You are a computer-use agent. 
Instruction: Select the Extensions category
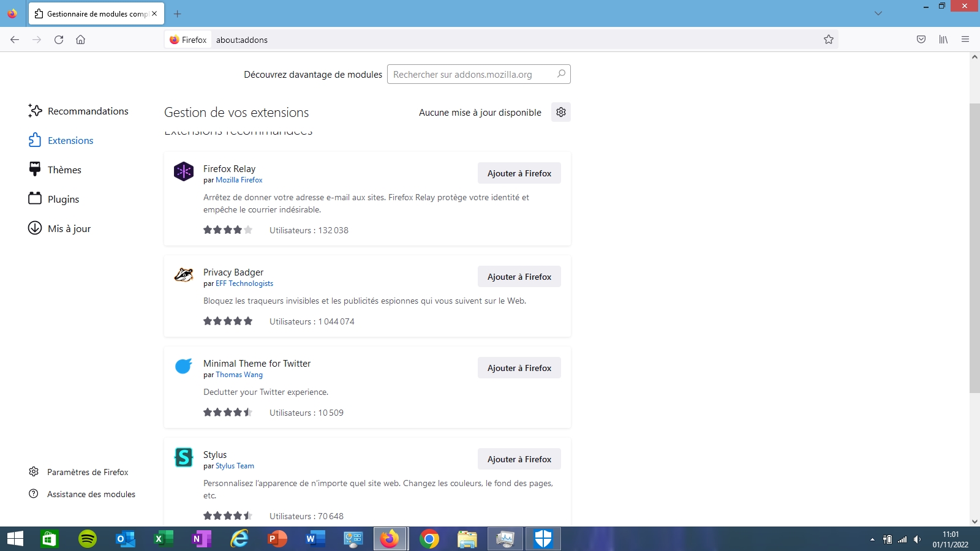click(61, 140)
